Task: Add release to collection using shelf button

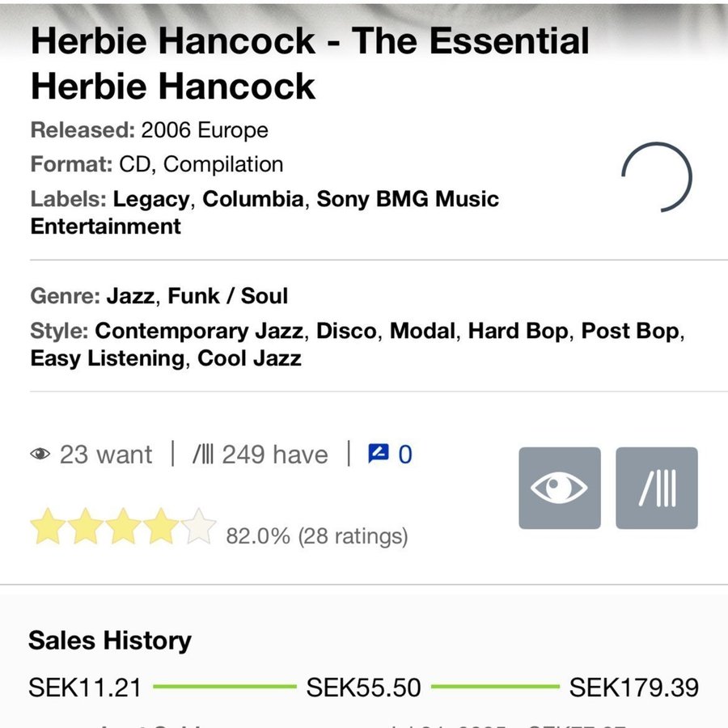Action: click(x=656, y=488)
